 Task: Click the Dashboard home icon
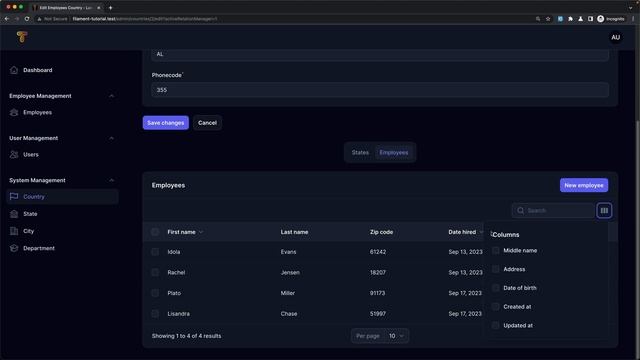click(14, 70)
